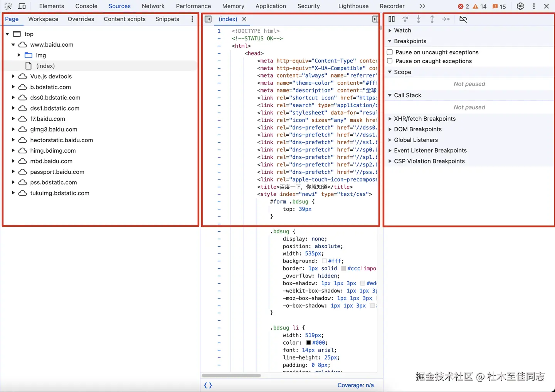The height and width of the screenshot is (392, 555).
Task: Step out of current function
Action: click(432, 19)
